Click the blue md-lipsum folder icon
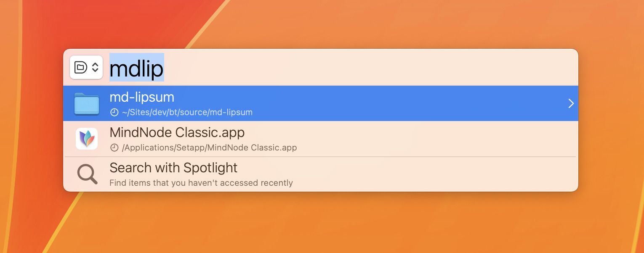 coord(86,104)
